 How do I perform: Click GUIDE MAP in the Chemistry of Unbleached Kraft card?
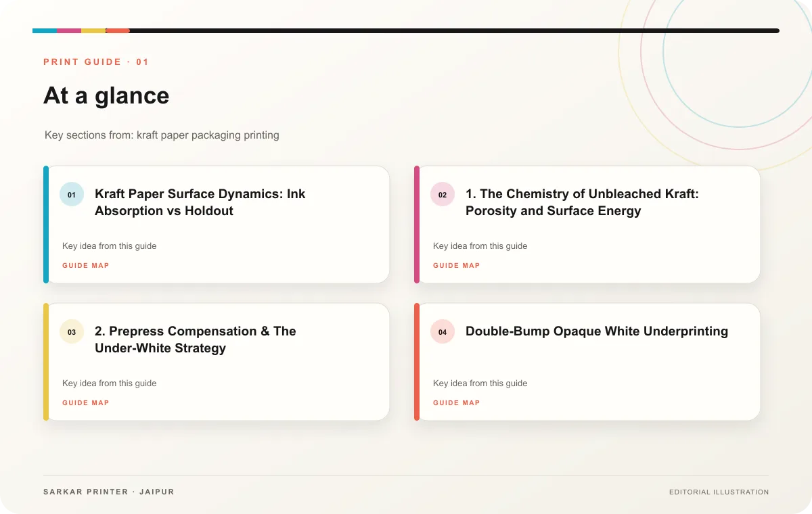coord(457,266)
